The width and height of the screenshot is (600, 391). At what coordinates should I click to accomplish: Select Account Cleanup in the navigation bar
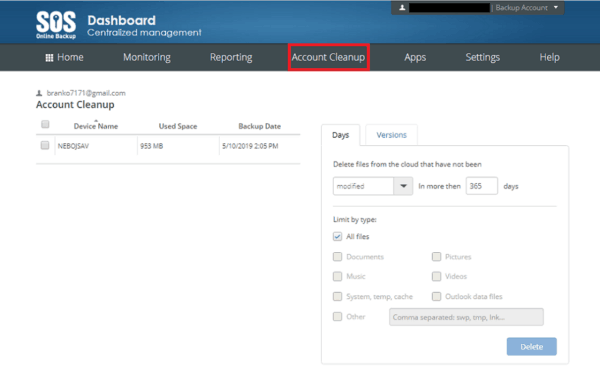pyautogui.click(x=329, y=57)
